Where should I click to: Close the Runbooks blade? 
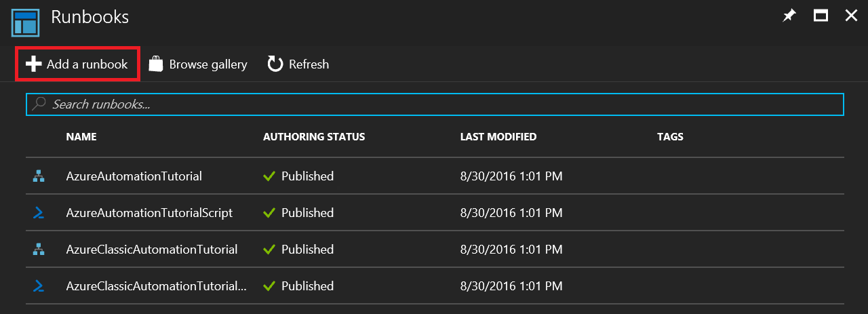pyautogui.click(x=851, y=16)
